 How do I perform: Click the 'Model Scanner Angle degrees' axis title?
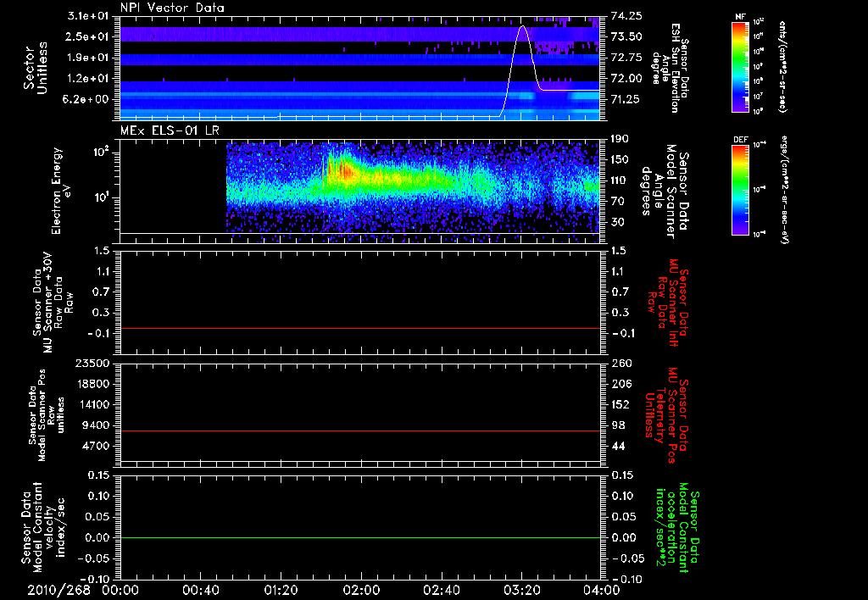(x=665, y=191)
